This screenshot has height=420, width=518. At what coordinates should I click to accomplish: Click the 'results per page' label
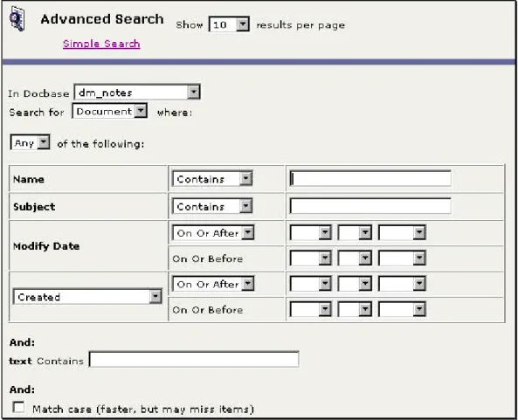tap(300, 25)
